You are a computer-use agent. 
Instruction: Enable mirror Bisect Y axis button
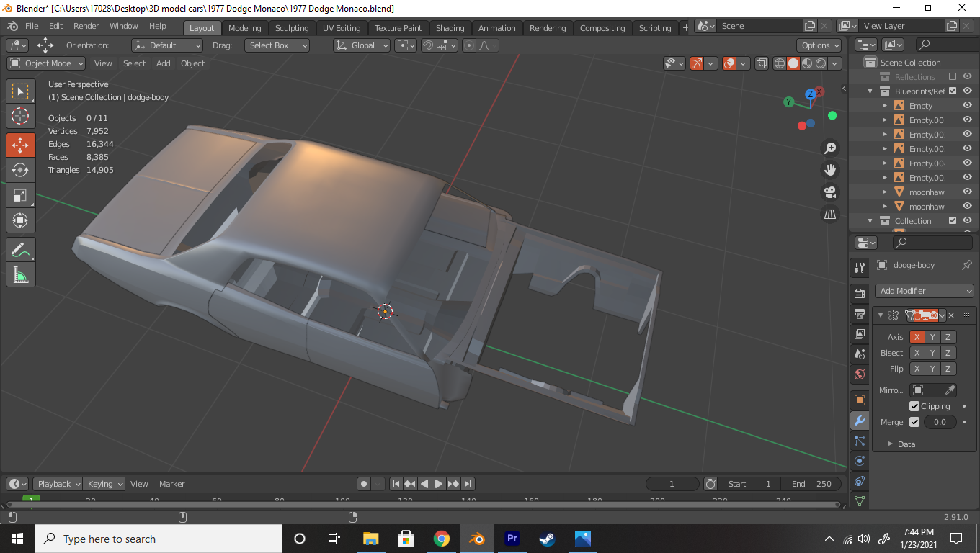click(932, 353)
